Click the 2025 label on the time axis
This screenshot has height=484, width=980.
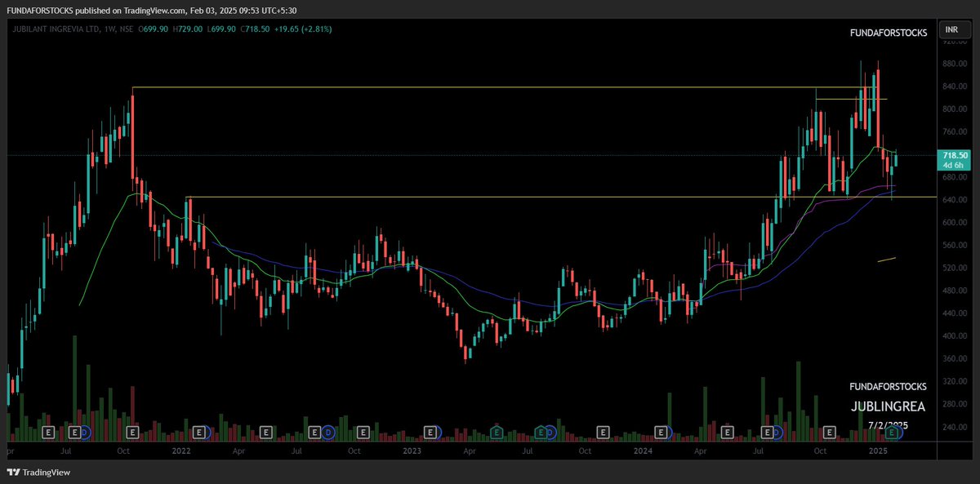877,450
